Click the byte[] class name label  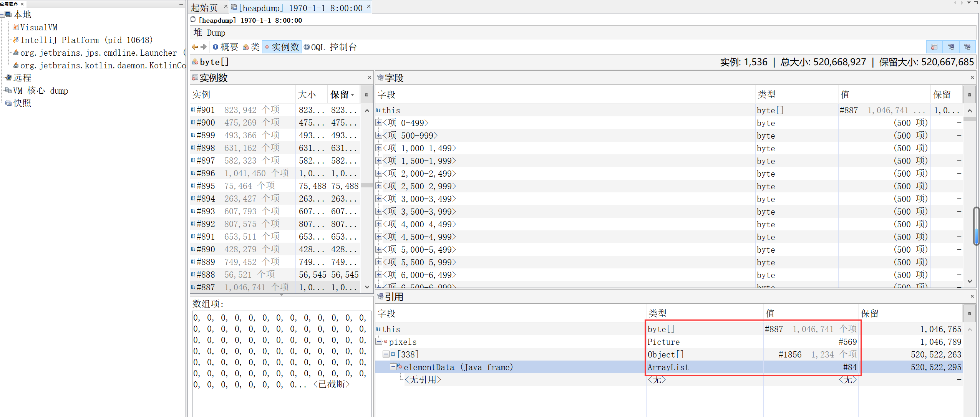(x=214, y=62)
